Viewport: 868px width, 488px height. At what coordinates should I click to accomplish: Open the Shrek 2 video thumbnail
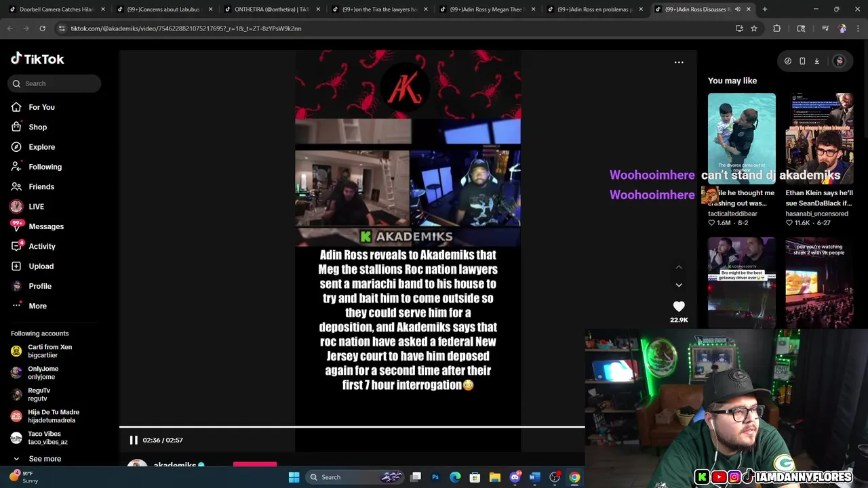(819, 283)
